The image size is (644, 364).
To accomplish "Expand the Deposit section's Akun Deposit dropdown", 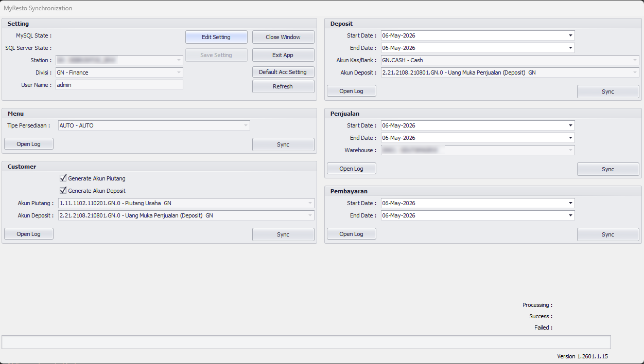I will pyautogui.click(x=635, y=72).
